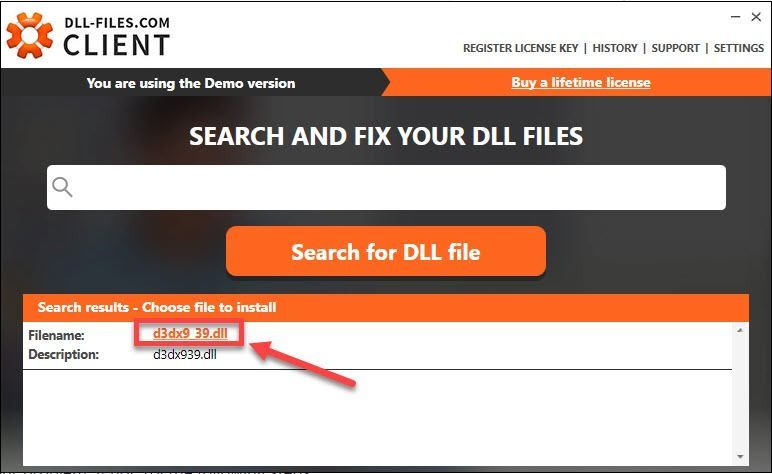Focus the DLL search text field
Screen dimensions: 772x474
coord(386,188)
